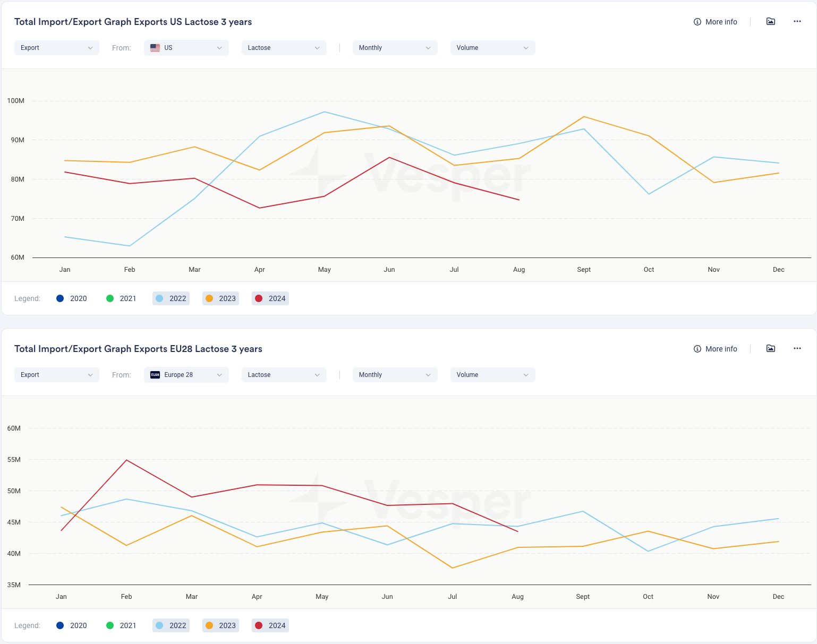The image size is (817, 644).
Task: Open the three-dot menu on the US Lactose chart
Action: tap(797, 22)
